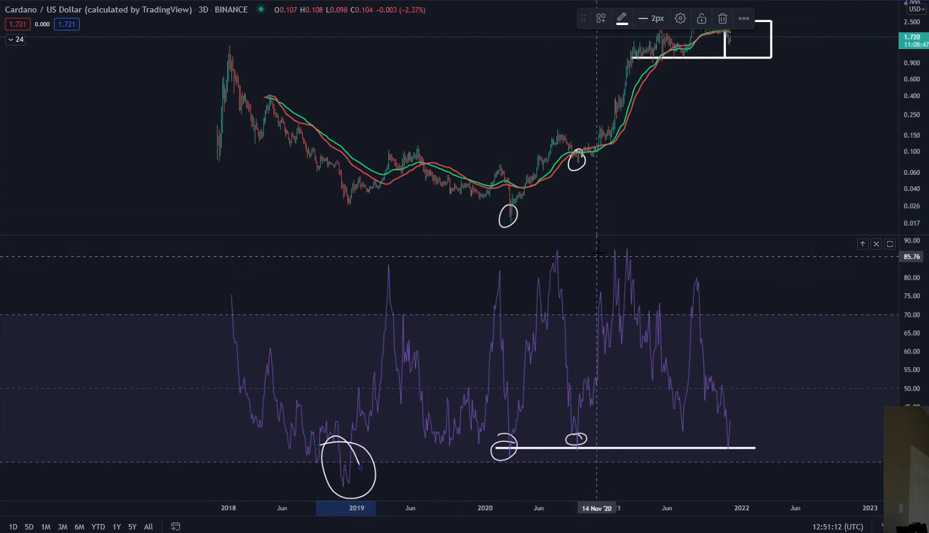Select the 3M time range
Image resolution: width=929 pixels, height=533 pixels.
click(62, 526)
